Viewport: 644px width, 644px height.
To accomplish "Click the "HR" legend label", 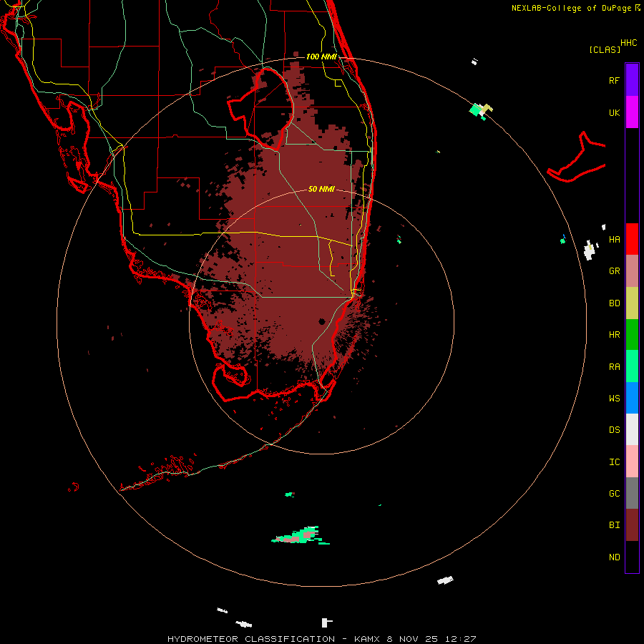I will pyautogui.click(x=614, y=335).
